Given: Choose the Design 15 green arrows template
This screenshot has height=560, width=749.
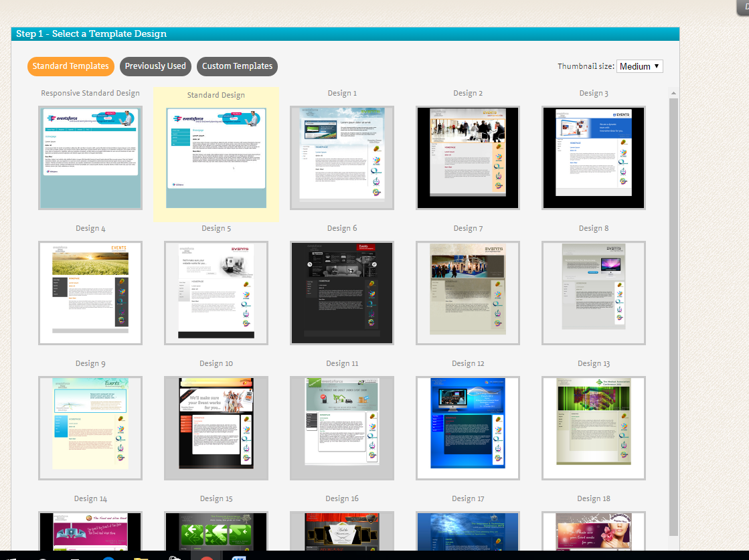Looking at the screenshot, I should pyautogui.click(x=216, y=531).
